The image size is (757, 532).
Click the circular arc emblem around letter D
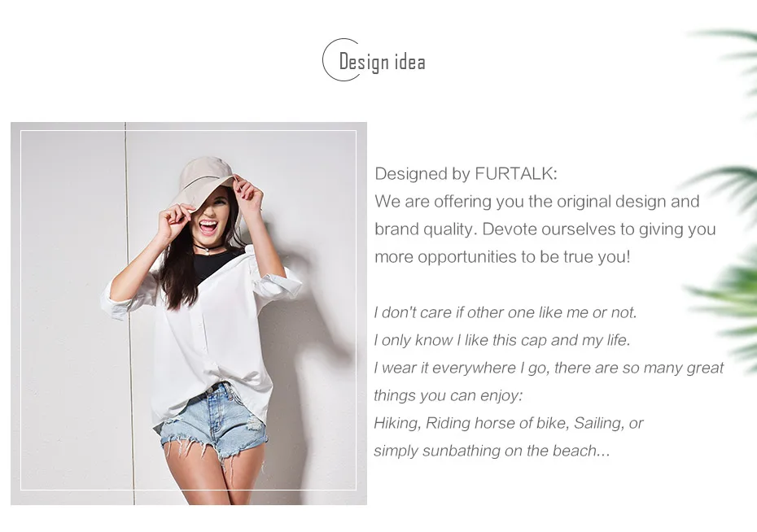point(340,60)
